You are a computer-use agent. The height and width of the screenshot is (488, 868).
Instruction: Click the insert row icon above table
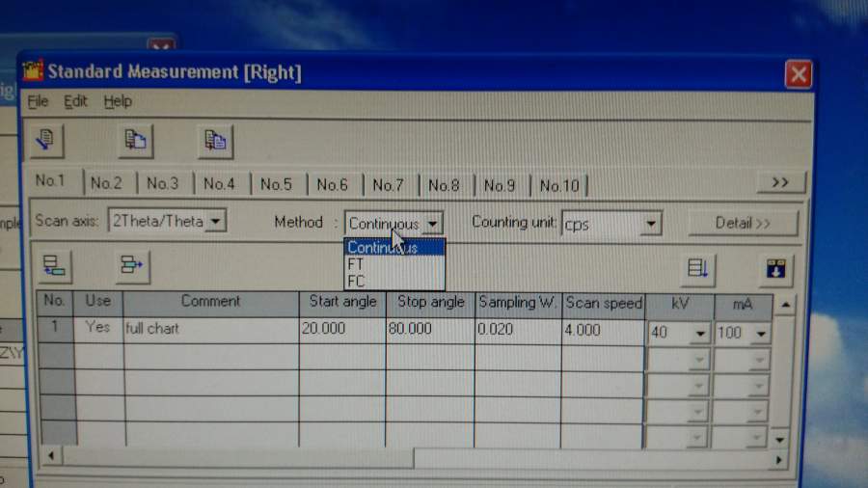tap(54, 266)
